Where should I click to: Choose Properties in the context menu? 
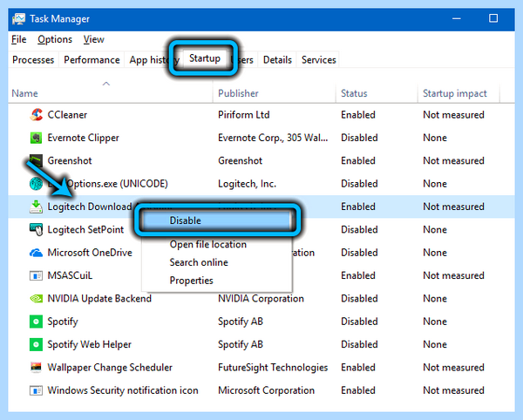point(217,281)
